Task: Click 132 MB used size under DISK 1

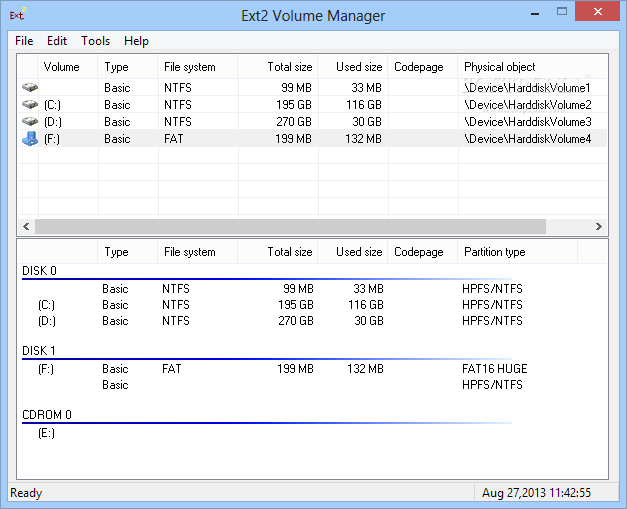Action: coord(365,369)
